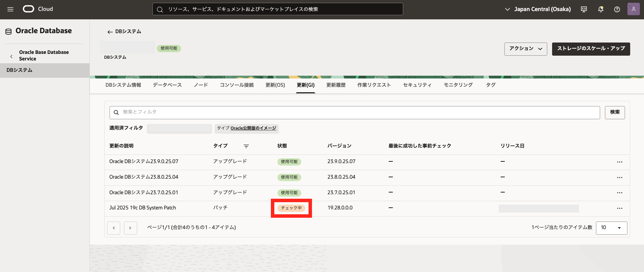
Task: Click the ストレージのスケール・アップ button
Action: (591, 49)
